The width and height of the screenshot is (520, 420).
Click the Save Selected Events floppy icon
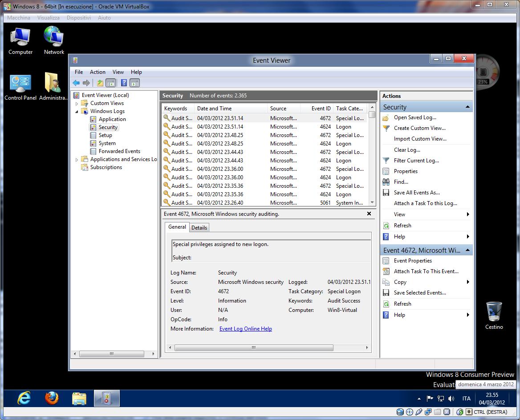[x=386, y=293]
